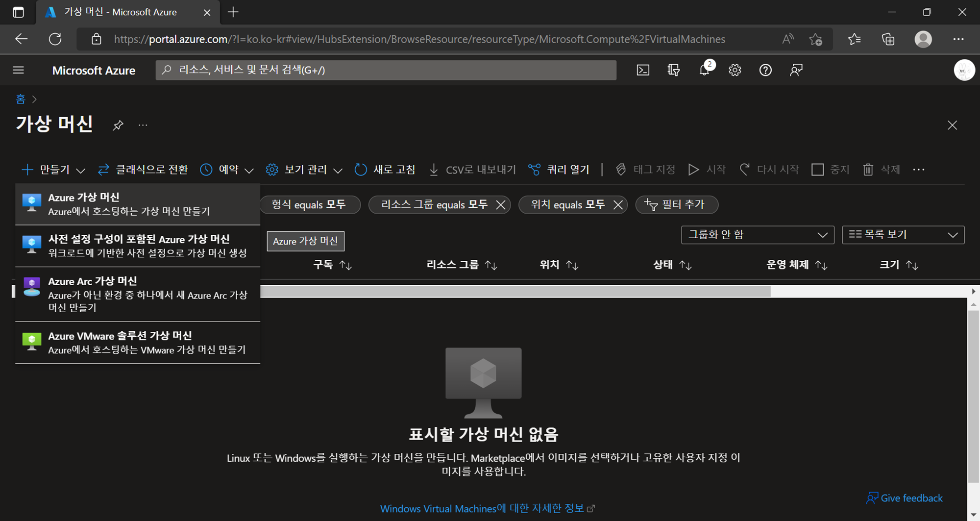980x521 pixels.
Task: Add this page to favorites star icon
Action: pyautogui.click(x=816, y=39)
